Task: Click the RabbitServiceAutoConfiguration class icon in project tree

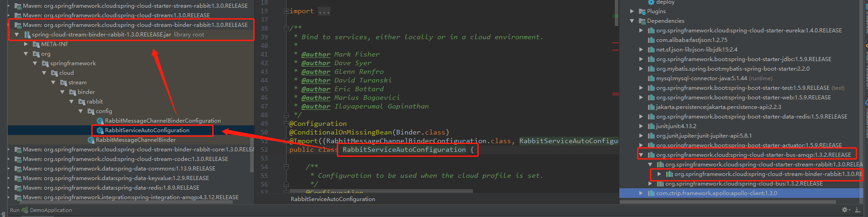Action: click(x=100, y=130)
